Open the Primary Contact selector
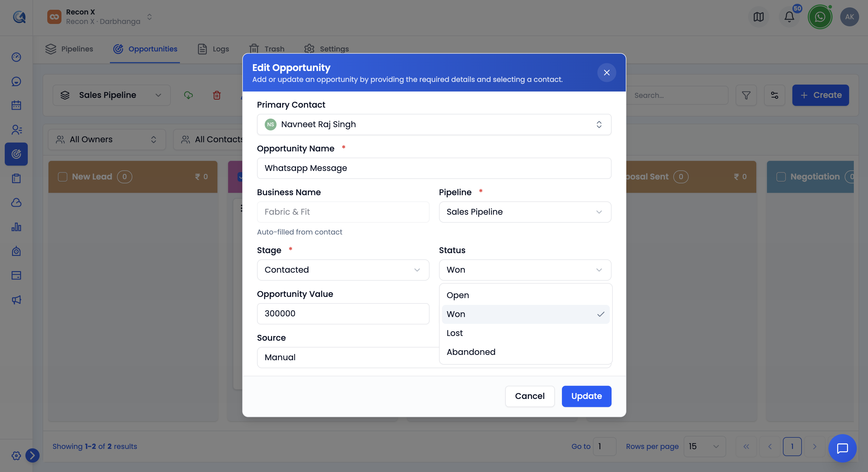Screen dimensions: 868x472 pos(434,125)
